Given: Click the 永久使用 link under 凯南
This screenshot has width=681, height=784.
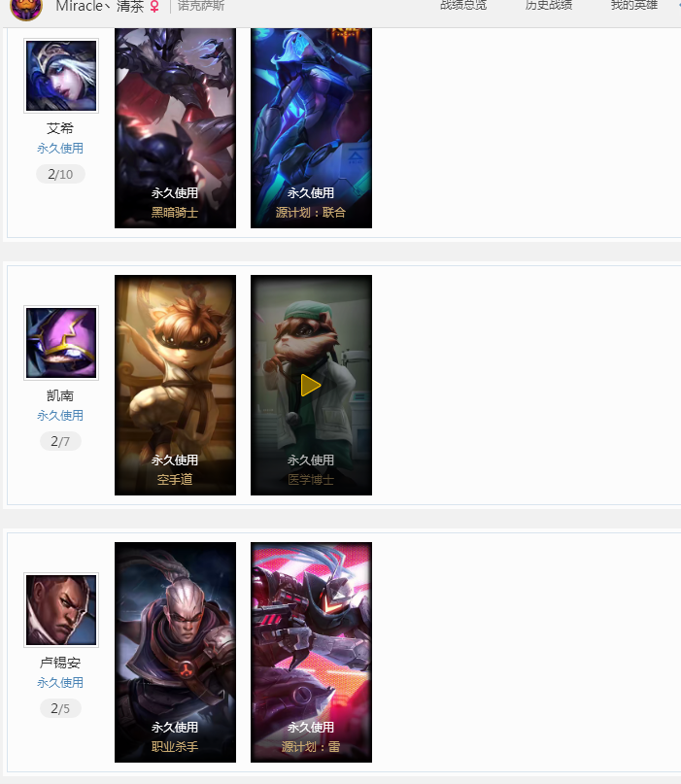Looking at the screenshot, I should tap(60, 415).
